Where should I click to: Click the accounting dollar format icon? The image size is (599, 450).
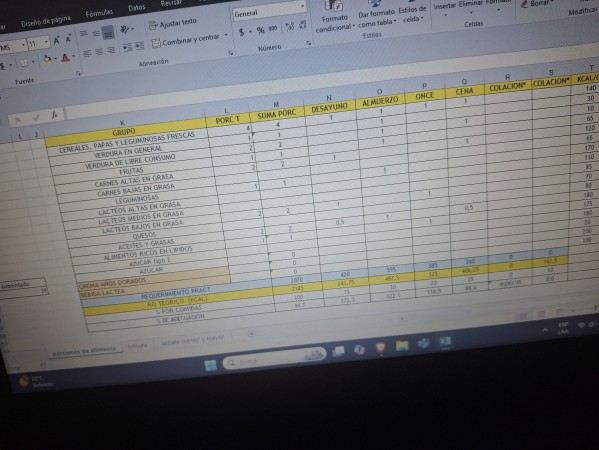tap(241, 32)
